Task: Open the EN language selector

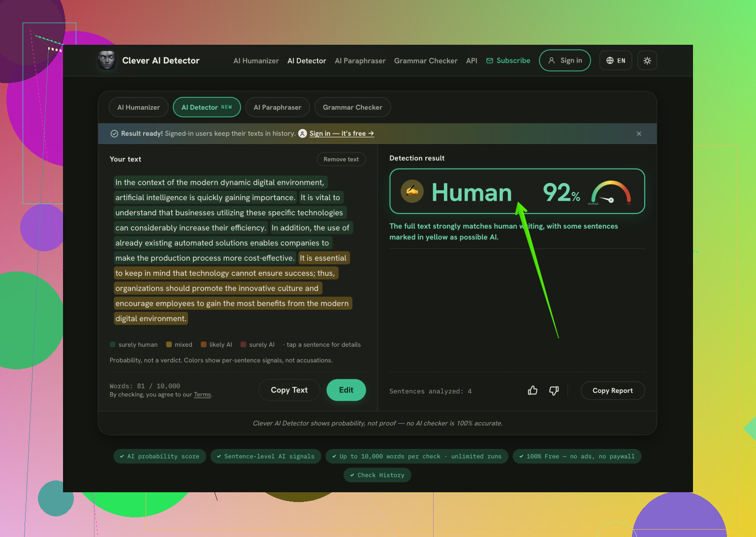Action: [616, 60]
